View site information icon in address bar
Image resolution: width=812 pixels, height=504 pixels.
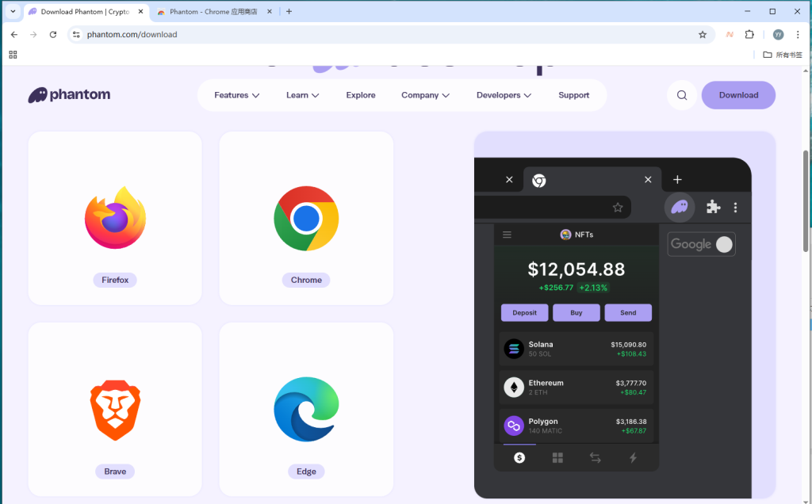pos(76,35)
